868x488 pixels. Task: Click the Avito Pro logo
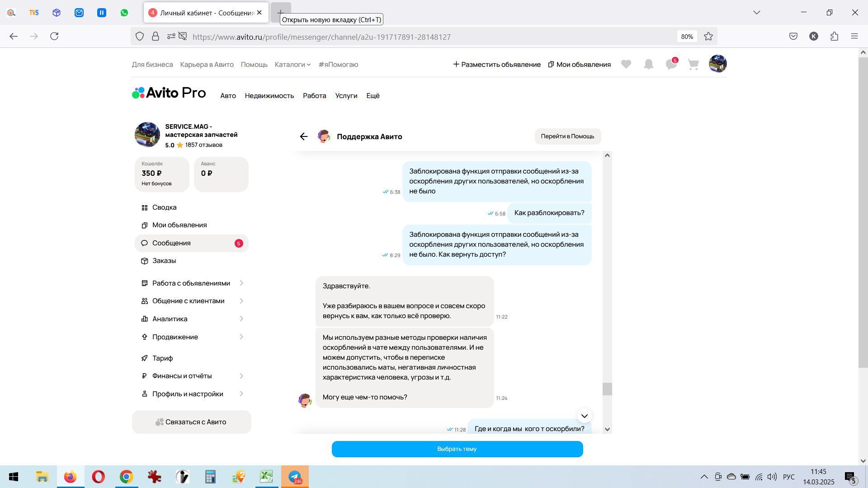pos(169,93)
